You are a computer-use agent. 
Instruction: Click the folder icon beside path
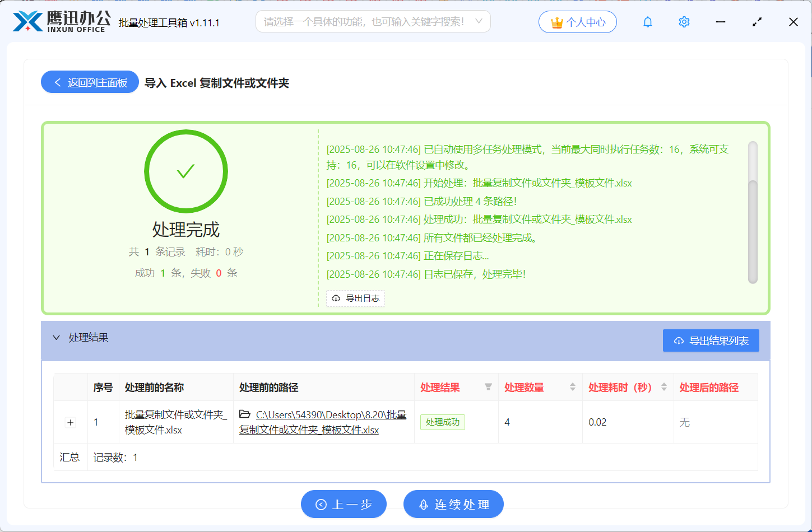[245, 414]
